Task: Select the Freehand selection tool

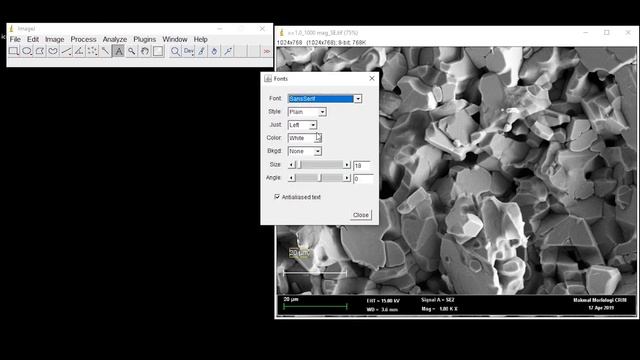Action: (53, 51)
